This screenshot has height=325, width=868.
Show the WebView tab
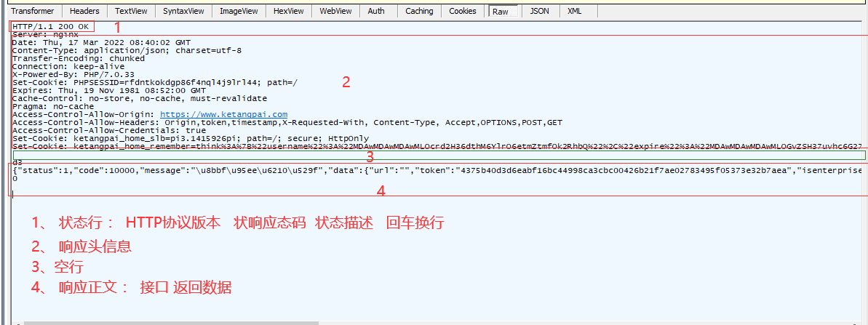pos(335,11)
